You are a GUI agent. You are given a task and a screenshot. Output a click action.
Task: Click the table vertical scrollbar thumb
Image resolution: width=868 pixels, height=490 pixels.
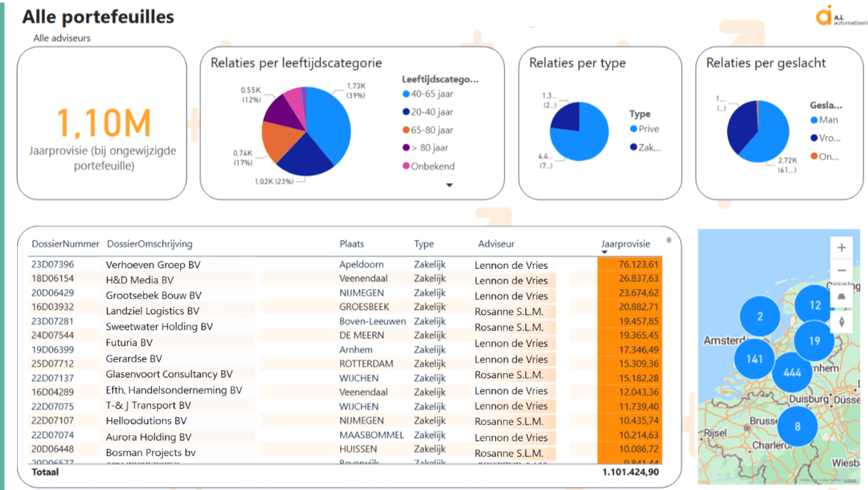click(x=669, y=240)
